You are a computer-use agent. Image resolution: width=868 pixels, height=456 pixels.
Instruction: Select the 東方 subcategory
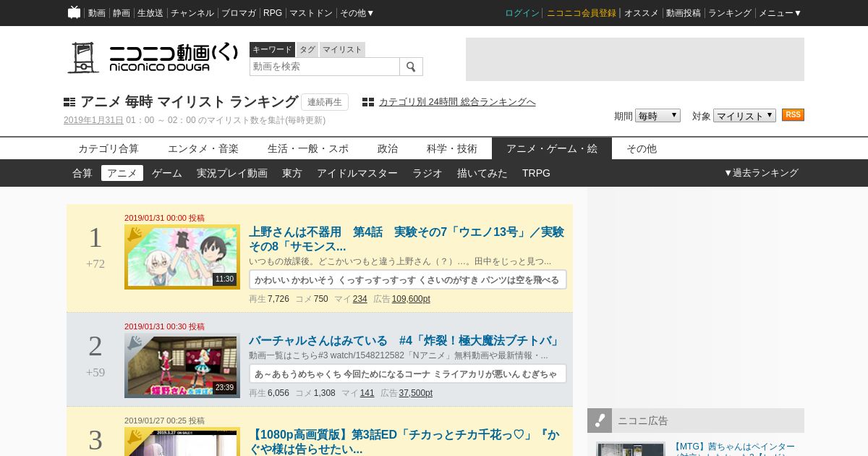coord(292,173)
